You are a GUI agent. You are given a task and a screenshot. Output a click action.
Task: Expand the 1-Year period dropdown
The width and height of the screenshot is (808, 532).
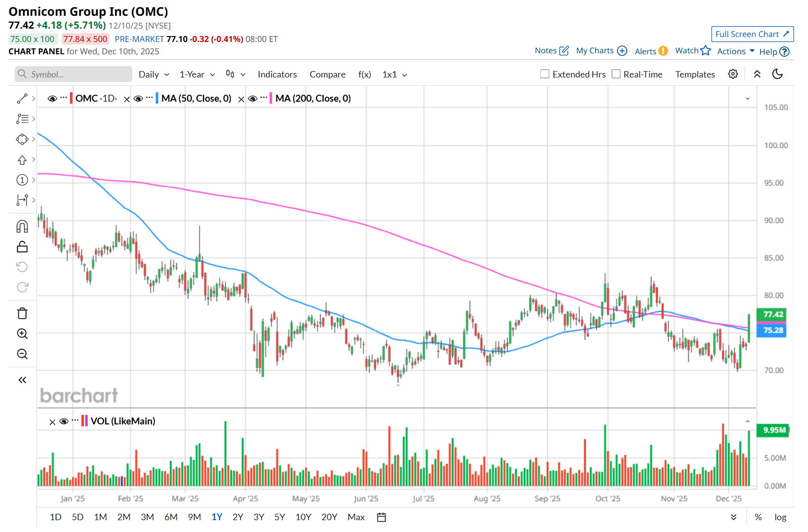click(x=197, y=75)
